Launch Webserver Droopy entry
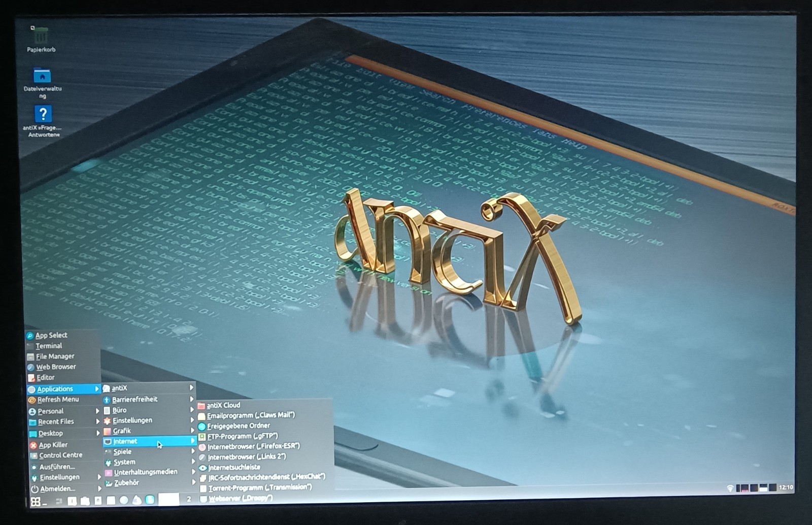 pos(266,498)
